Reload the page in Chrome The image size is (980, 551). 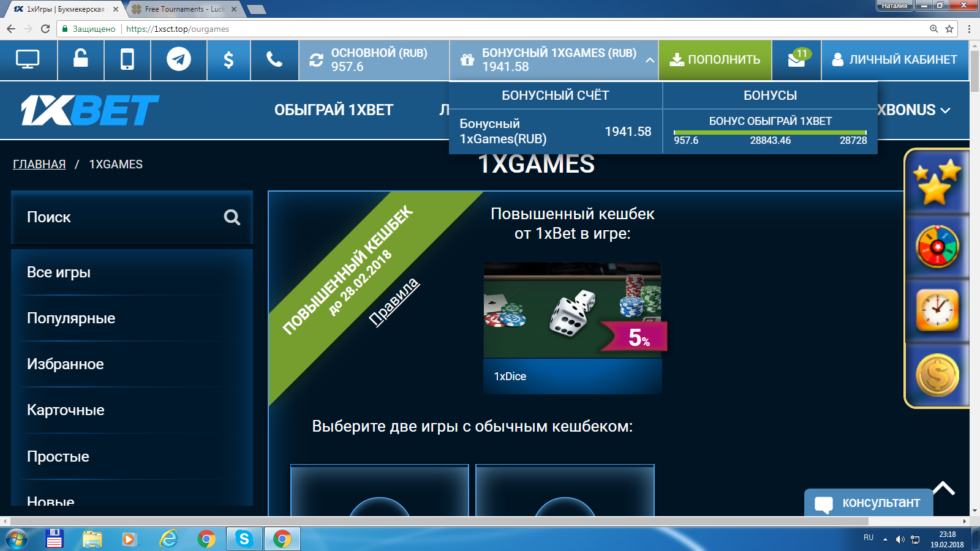pos(45,29)
